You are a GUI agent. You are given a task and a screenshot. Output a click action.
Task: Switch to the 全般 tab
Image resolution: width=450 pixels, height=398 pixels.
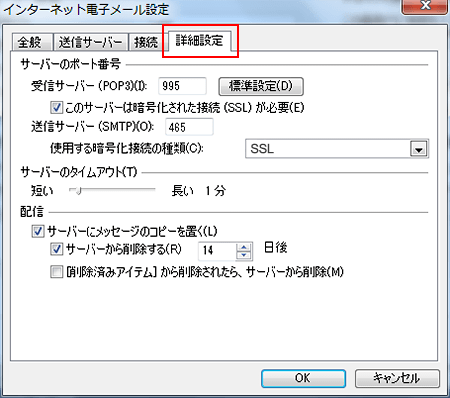32,42
